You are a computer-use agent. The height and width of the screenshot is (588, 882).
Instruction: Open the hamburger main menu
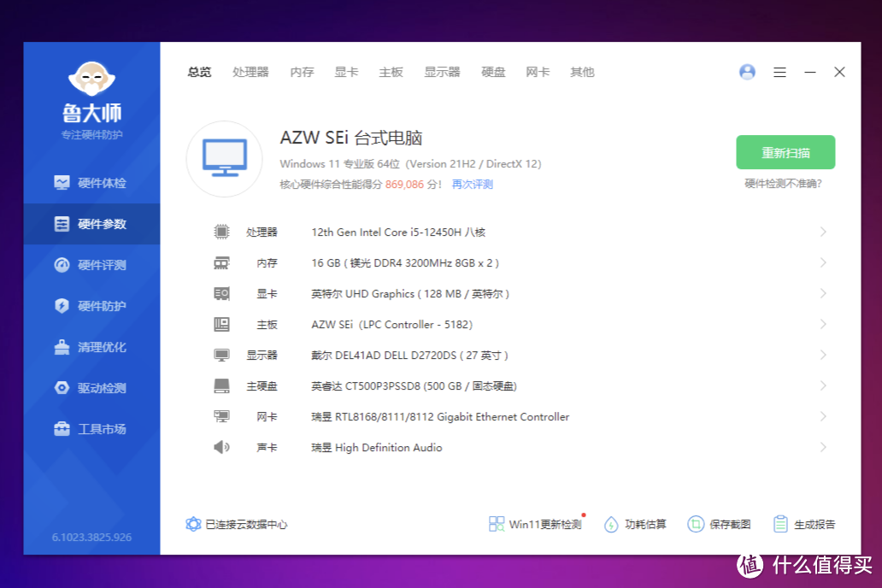point(779,72)
